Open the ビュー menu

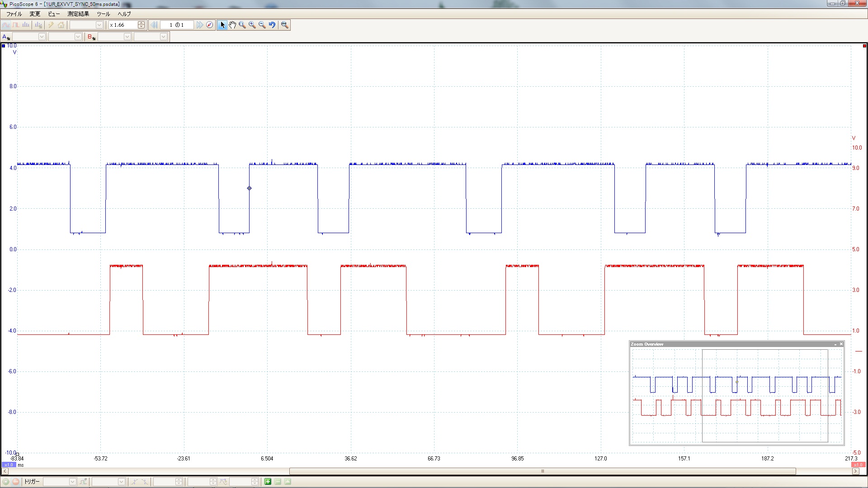(54, 14)
